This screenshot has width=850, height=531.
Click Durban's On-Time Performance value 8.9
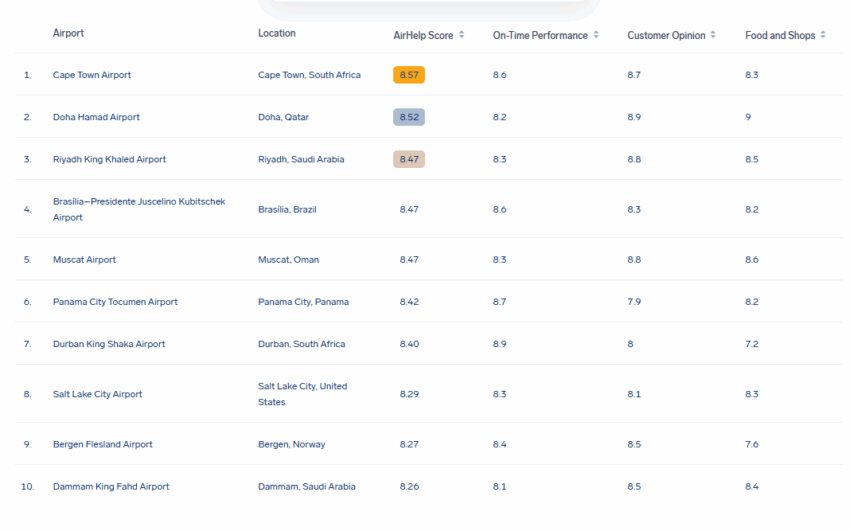499,344
